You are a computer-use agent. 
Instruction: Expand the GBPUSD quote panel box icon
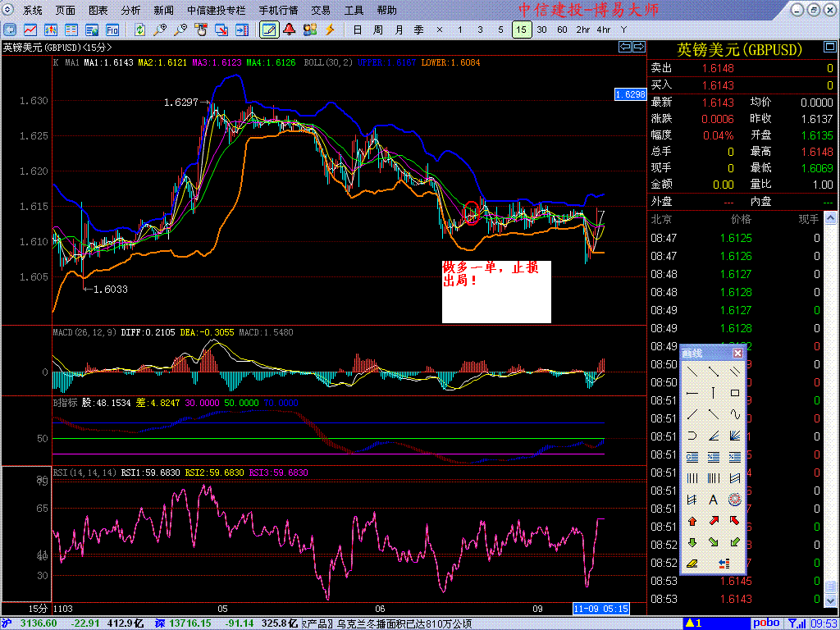pyautogui.click(x=830, y=48)
